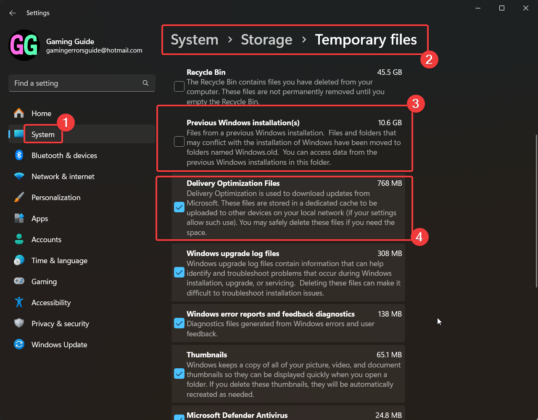The image size is (538, 420).
Task: Click the Network wifi icon
Action: (x=19, y=176)
